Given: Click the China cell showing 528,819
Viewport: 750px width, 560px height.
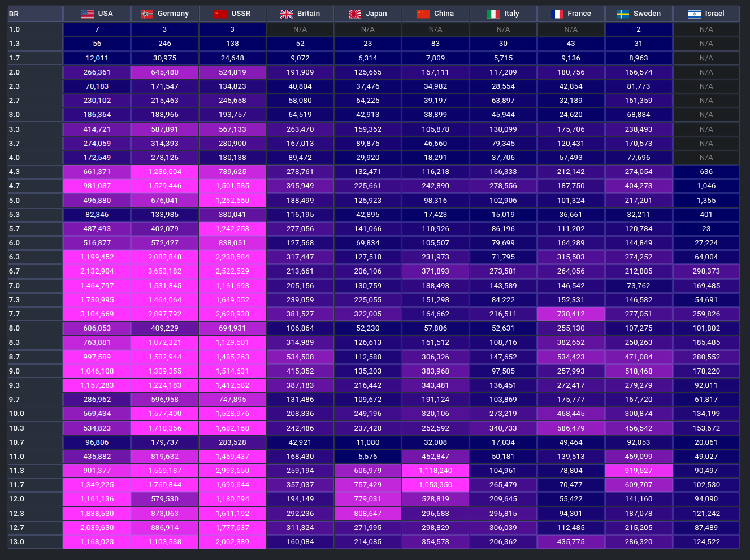Looking at the screenshot, I should tap(436, 499).
